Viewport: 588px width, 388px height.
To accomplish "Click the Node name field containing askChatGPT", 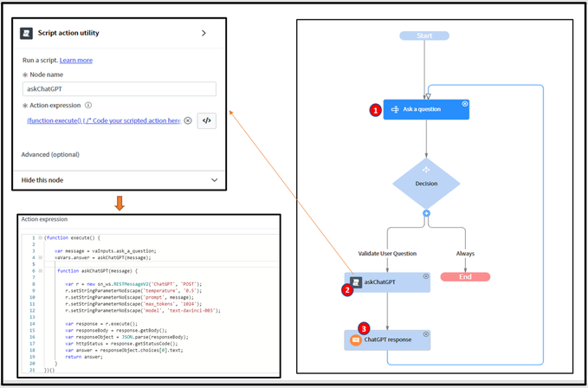I will (120, 89).
